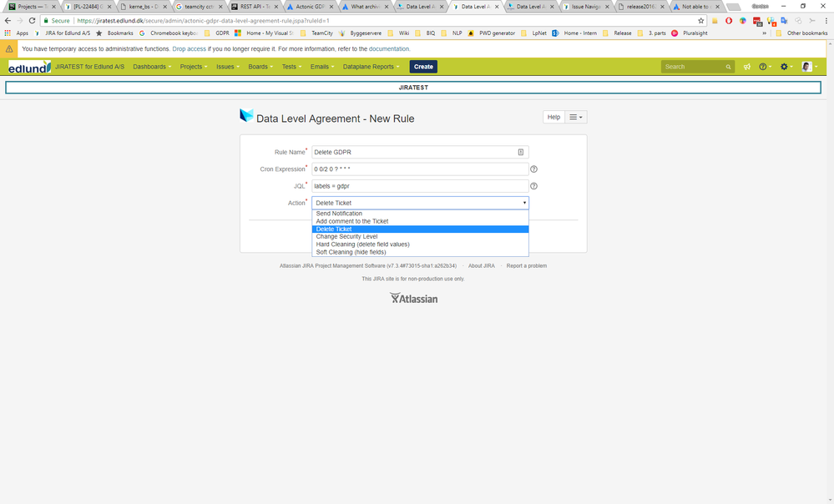Screen dimensions: 834x504
Task: Click the Help button on rule page
Action: [553, 117]
